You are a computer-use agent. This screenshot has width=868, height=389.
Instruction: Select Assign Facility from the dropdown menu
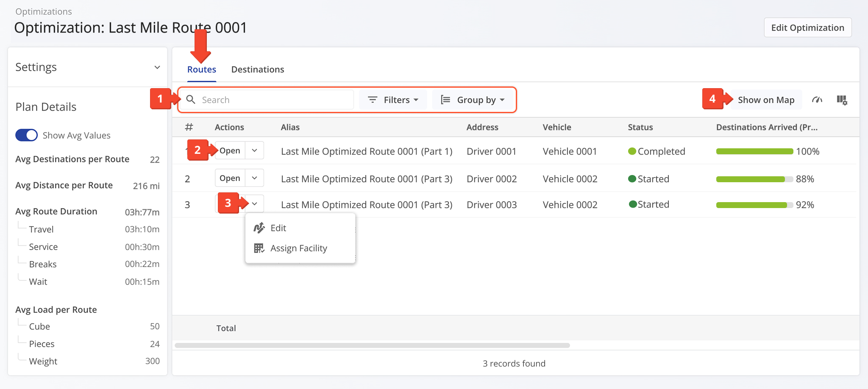tap(298, 248)
